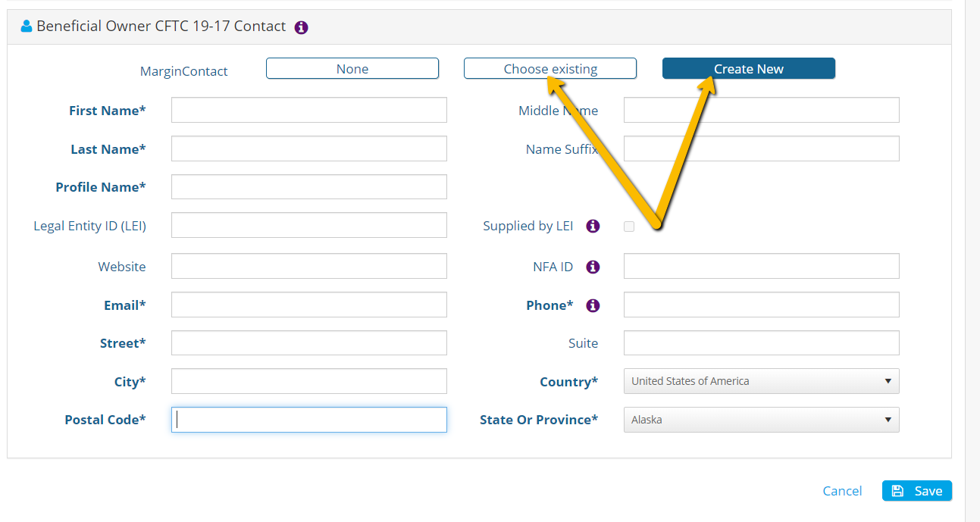
Task: Select the Choose existing contact option
Action: [x=550, y=68]
